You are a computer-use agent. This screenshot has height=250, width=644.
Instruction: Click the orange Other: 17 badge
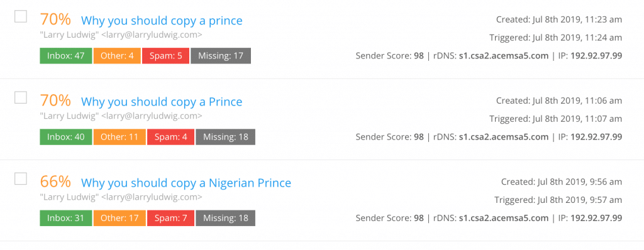(119, 218)
